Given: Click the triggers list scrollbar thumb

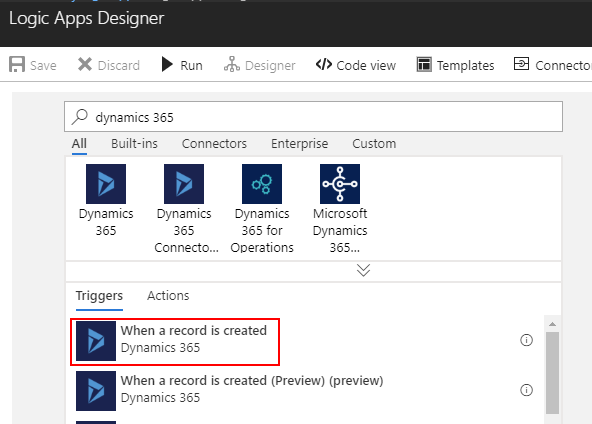Looking at the screenshot, I should (x=552, y=373).
